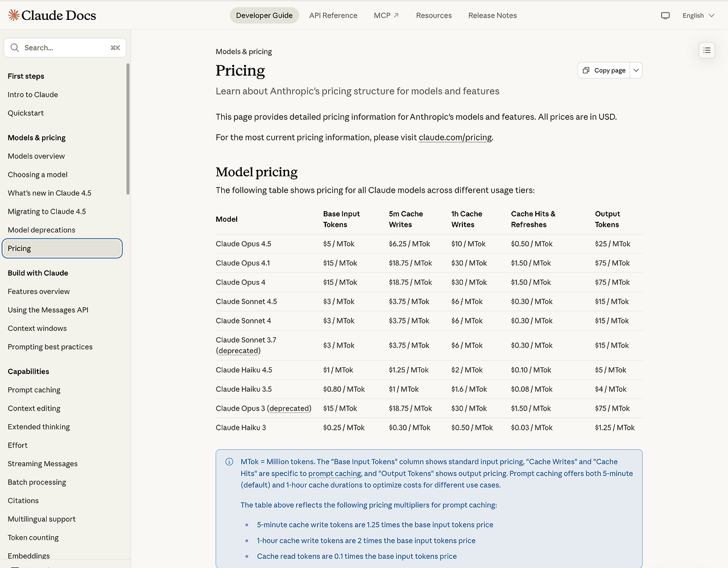Screen dimensions: 728x568
Task: Go to Streaming Messages
Action: pyautogui.click(x=43, y=464)
